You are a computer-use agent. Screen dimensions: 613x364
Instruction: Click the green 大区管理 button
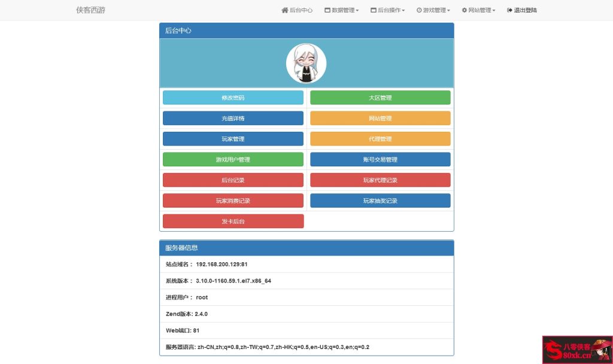click(x=380, y=98)
